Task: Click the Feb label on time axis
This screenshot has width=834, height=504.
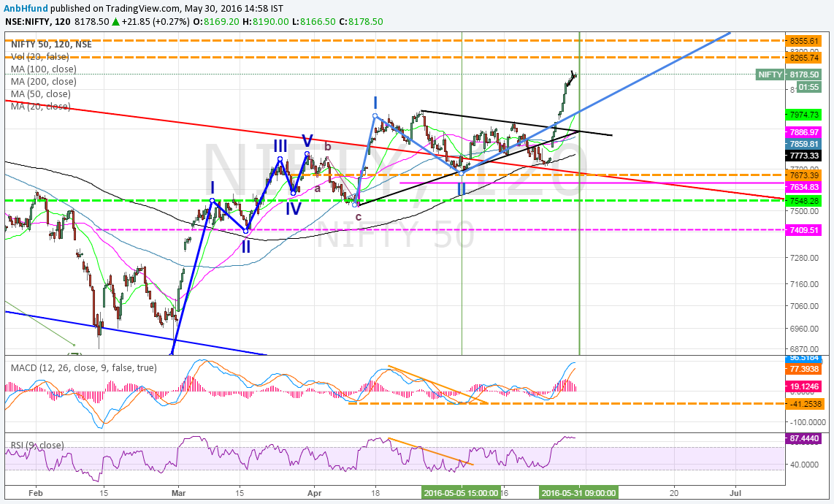Action: pyautogui.click(x=35, y=493)
